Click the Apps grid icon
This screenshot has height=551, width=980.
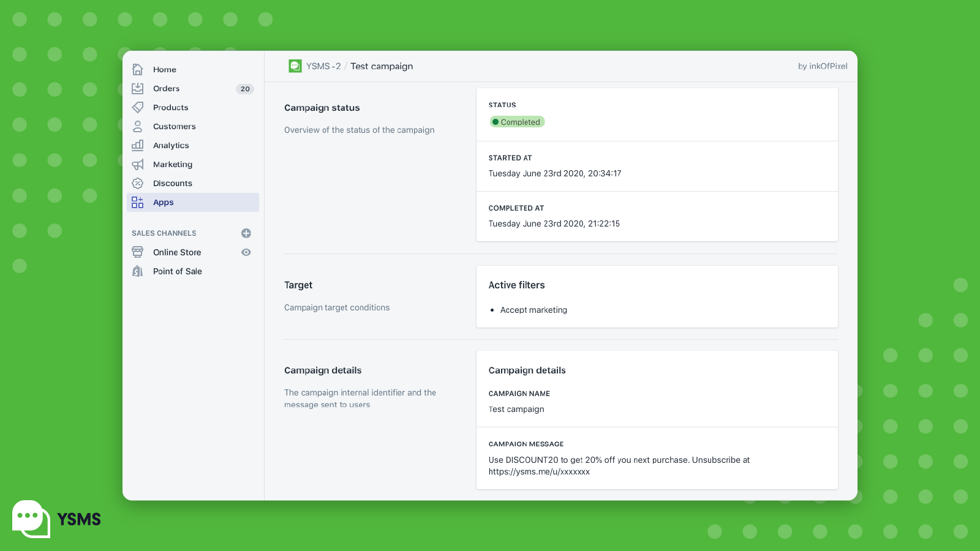(x=138, y=202)
